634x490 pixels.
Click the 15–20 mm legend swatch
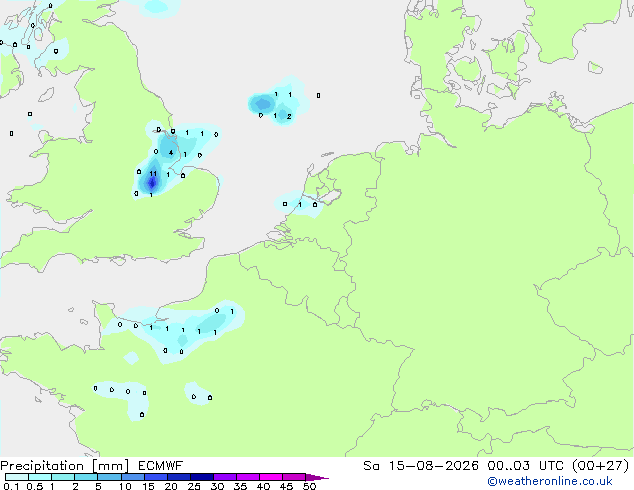tap(155, 477)
